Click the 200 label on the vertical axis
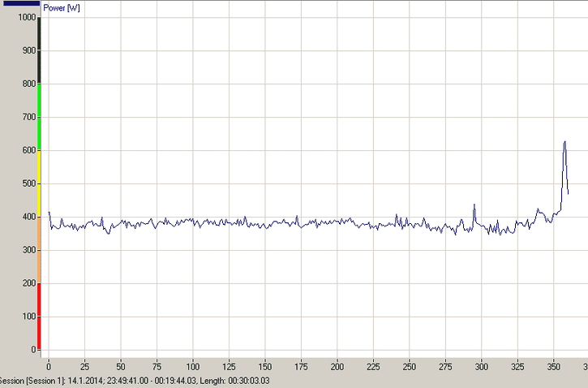 29,283
